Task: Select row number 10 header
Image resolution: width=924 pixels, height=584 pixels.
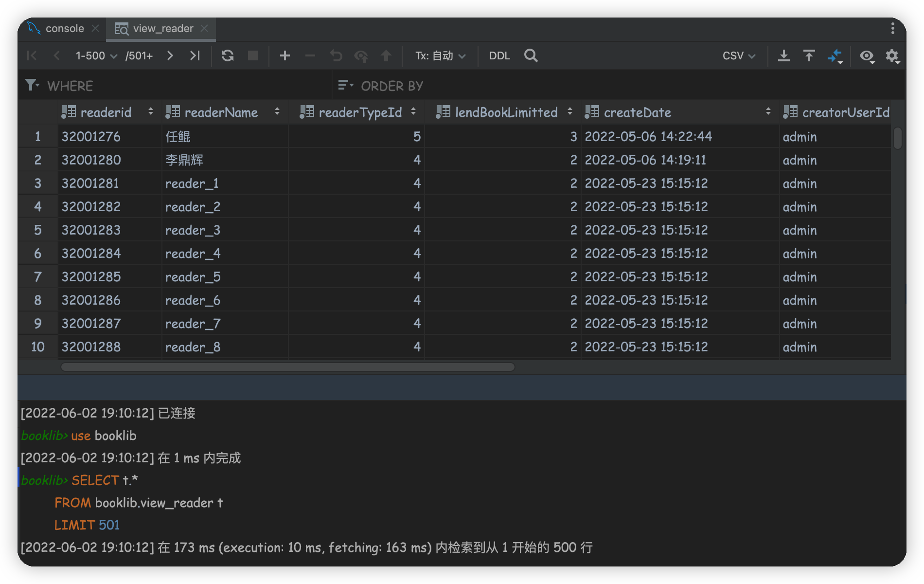Action: pyautogui.click(x=38, y=347)
